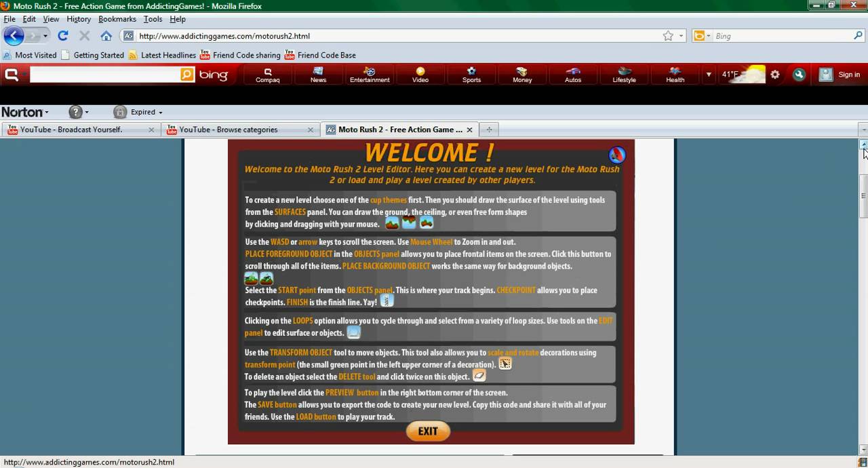The image size is (868, 468).
Task: Open the View menu
Action: tap(51, 19)
